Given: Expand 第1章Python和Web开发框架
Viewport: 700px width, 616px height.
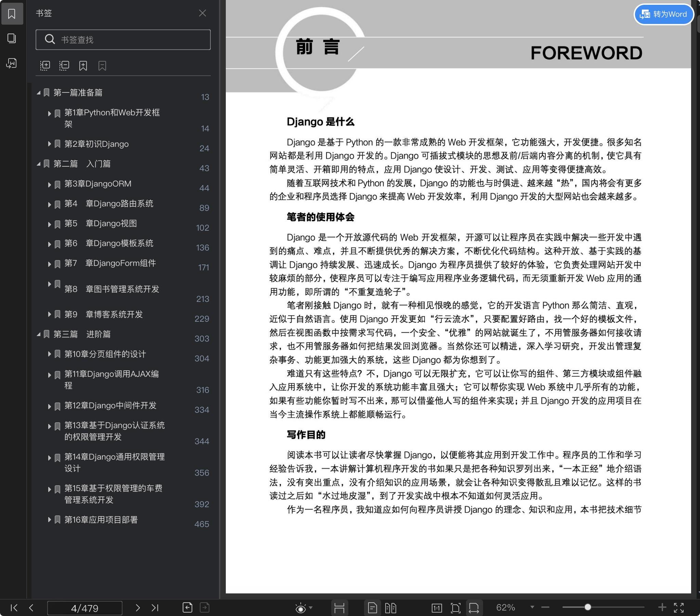Looking at the screenshot, I should [x=49, y=113].
